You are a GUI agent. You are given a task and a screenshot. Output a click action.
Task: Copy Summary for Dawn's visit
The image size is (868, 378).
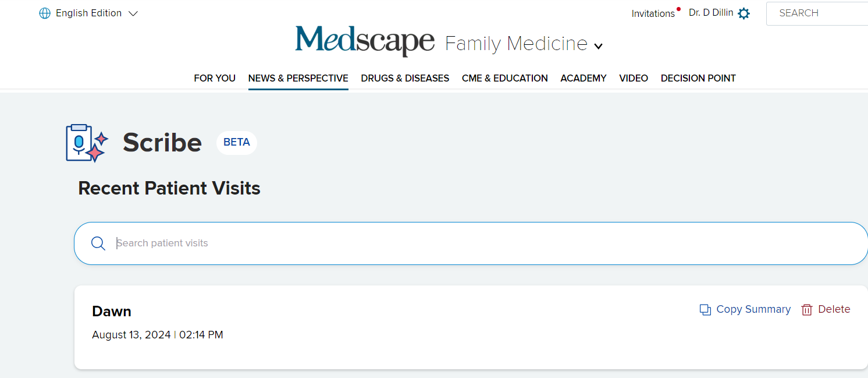753,309
